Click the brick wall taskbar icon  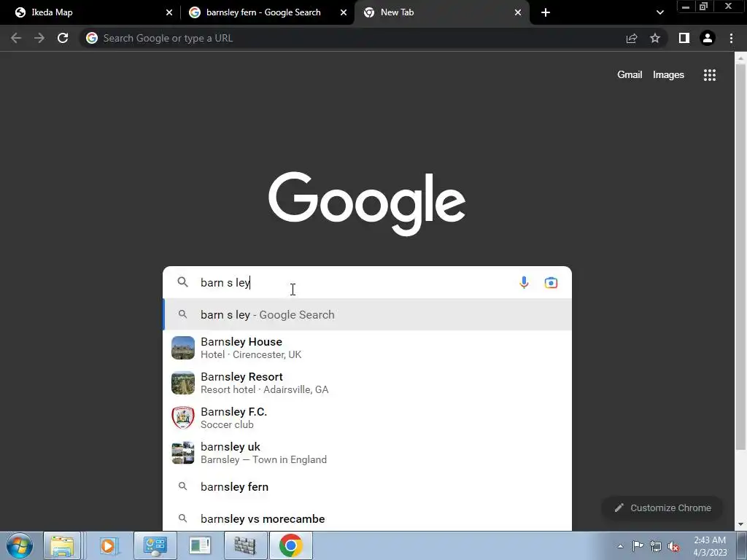tap(245, 545)
